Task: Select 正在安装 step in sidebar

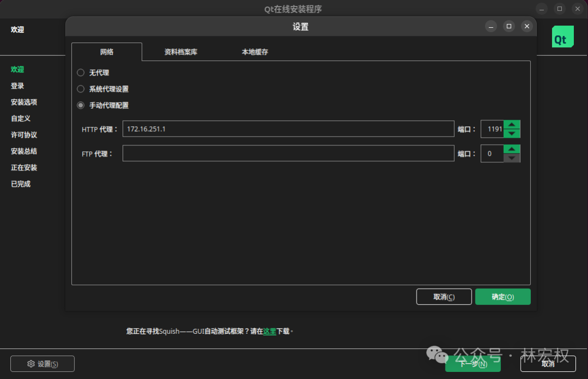Action: click(24, 168)
